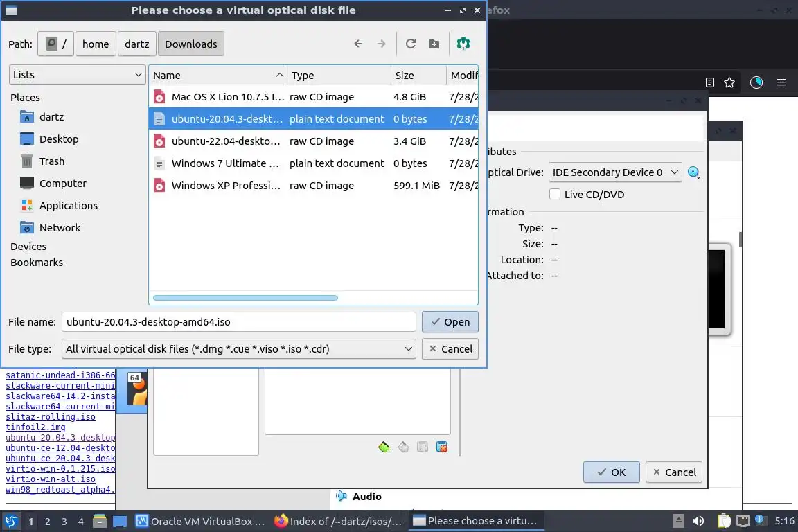Reload the Downloads folder listing
Image resolution: width=798 pixels, height=532 pixels.
pyautogui.click(x=411, y=44)
